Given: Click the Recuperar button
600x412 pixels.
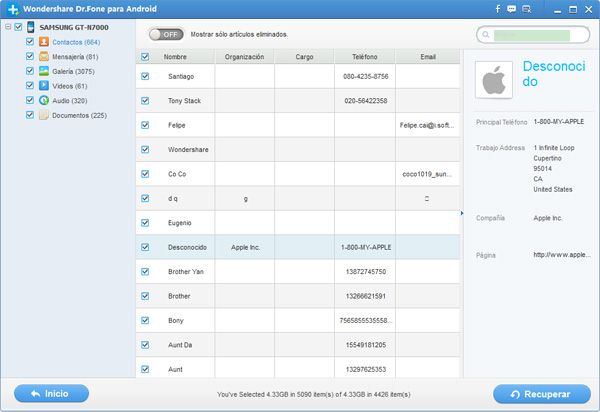Looking at the screenshot, I should point(542,394).
